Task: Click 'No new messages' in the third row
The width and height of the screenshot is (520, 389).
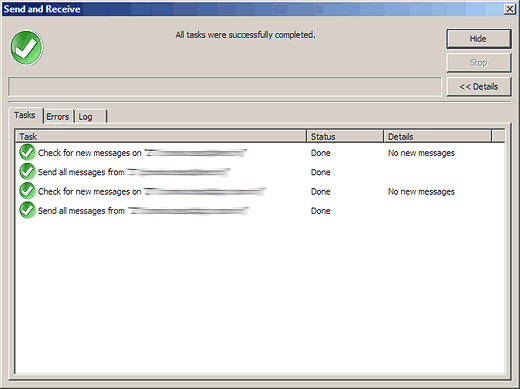Action: pyautogui.click(x=421, y=192)
